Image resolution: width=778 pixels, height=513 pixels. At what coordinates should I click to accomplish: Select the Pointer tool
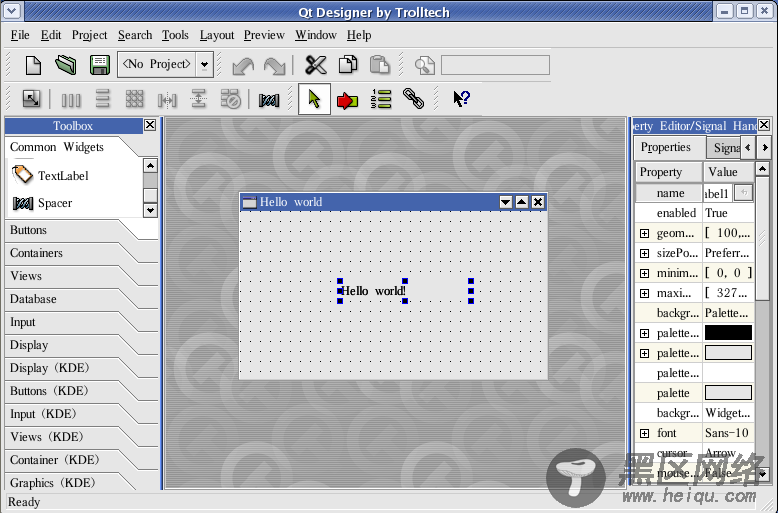pyautogui.click(x=314, y=99)
